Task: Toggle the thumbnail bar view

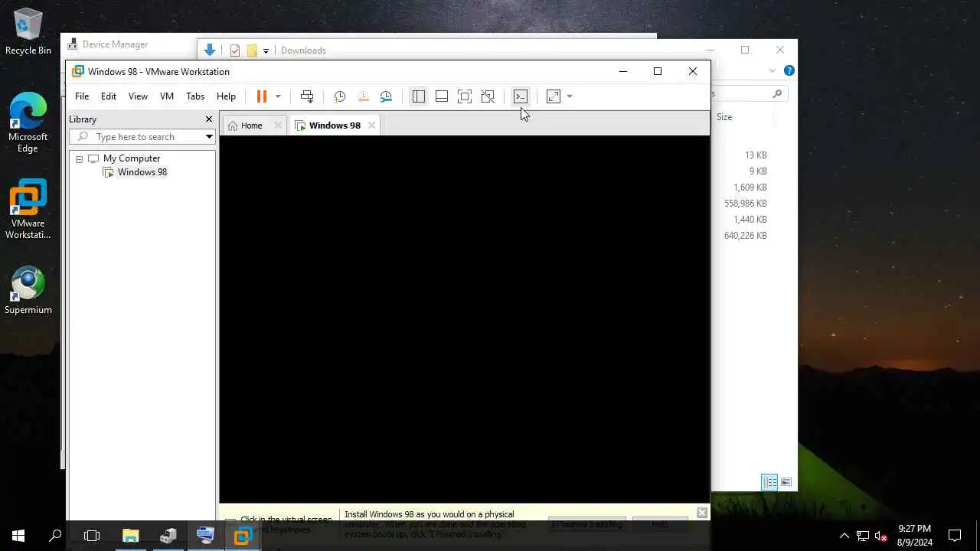Action: (x=442, y=96)
